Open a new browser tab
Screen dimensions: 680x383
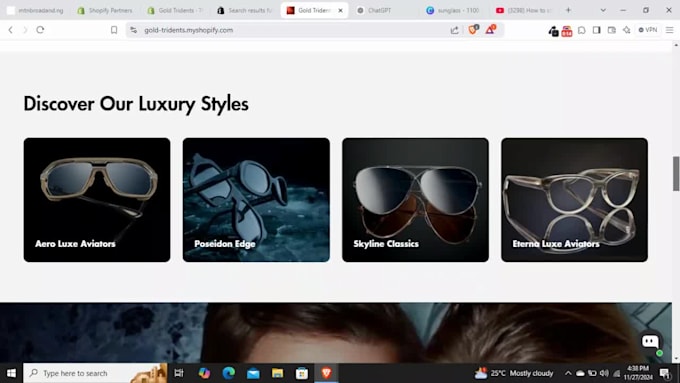click(x=568, y=10)
